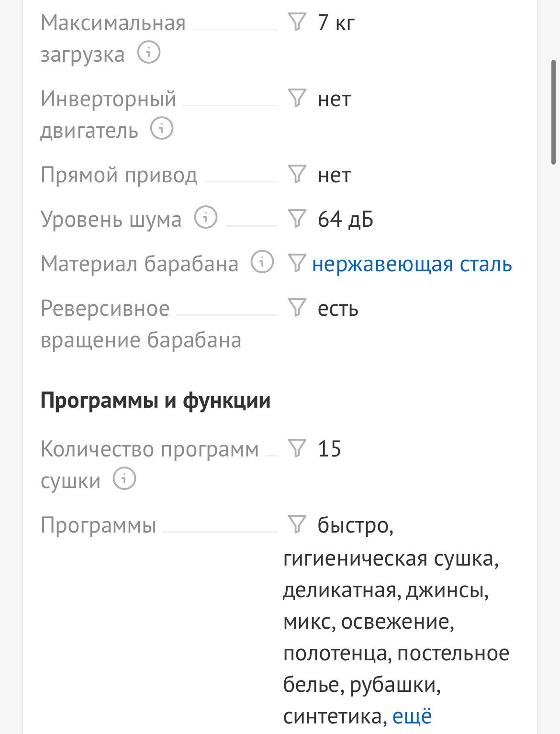Open info for Максимальная загрузка
560x734 pixels.
148,53
